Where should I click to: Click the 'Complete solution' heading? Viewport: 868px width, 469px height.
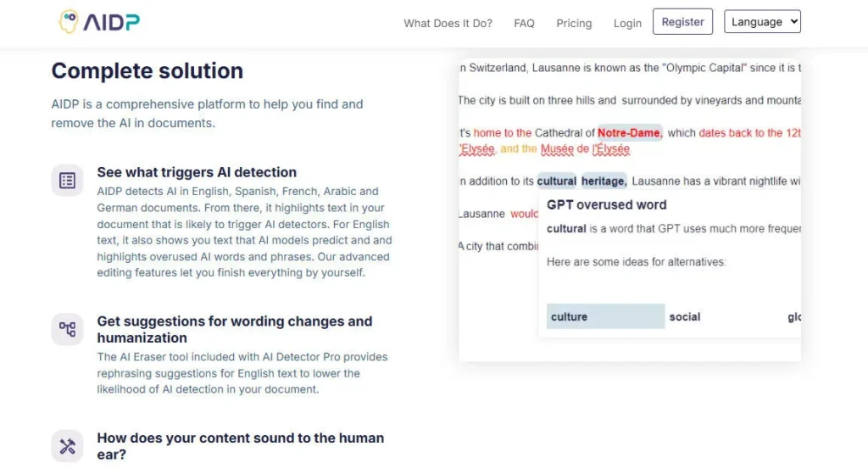[147, 71]
